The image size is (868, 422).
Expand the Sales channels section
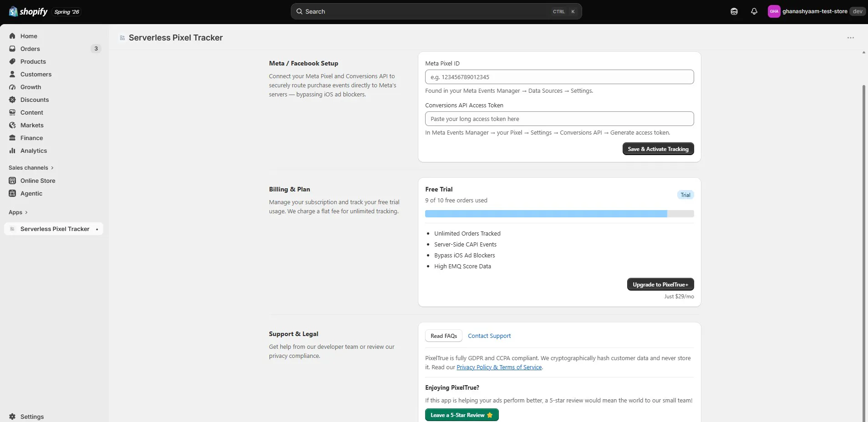tap(31, 168)
